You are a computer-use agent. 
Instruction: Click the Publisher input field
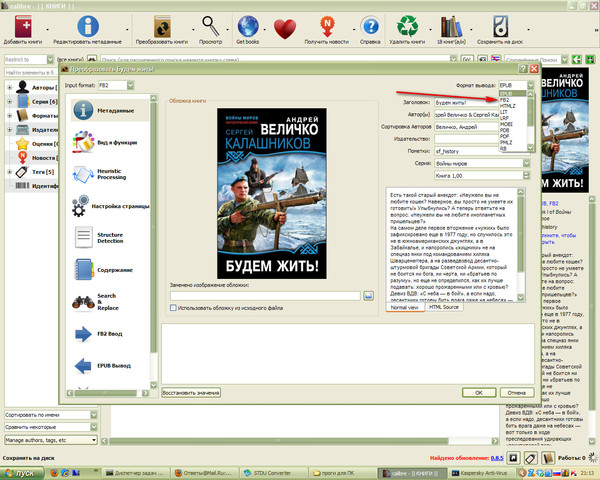pyautogui.click(x=466, y=139)
